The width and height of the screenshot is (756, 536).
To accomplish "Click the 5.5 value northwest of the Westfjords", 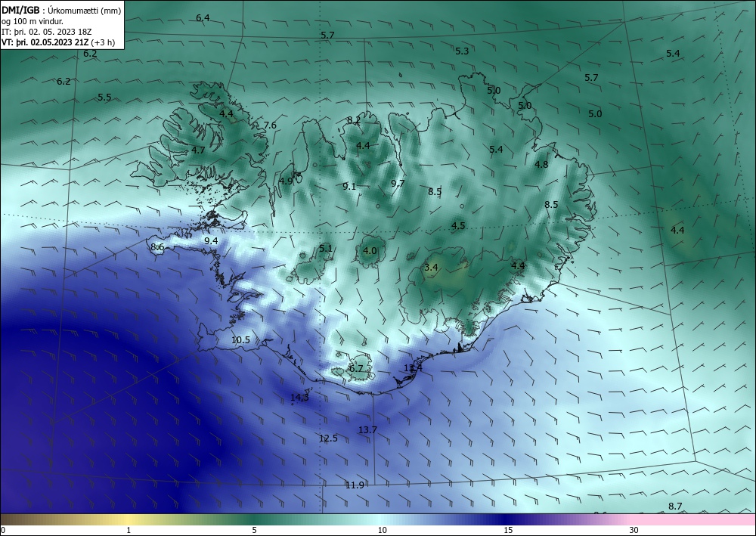I will (x=104, y=98).
